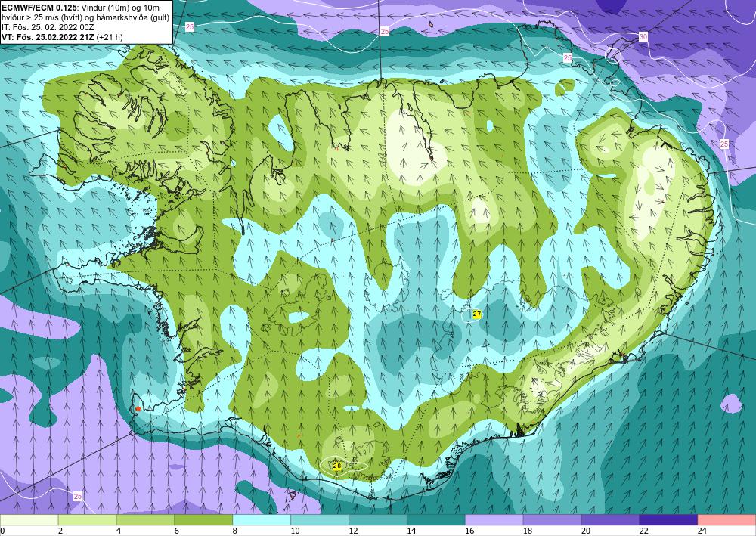Select the 4–6 m/s green legend swatch
Viewport: 756px width, 536px height.
145,520
